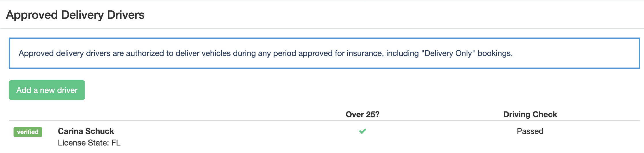
Task: Click the Passed driving check status
Action: pos(530,131)
